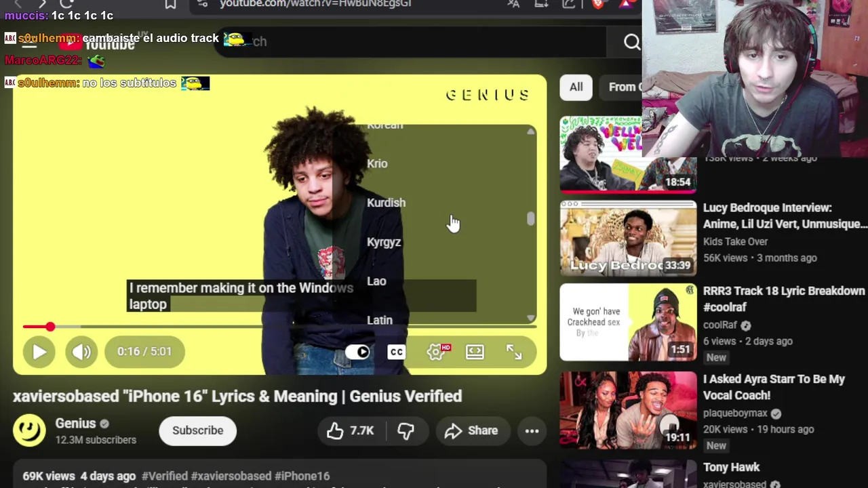Viewport: 868px width, 488px height.
Task: Enter fullscreen on the video player
Action: coord(514,352)
